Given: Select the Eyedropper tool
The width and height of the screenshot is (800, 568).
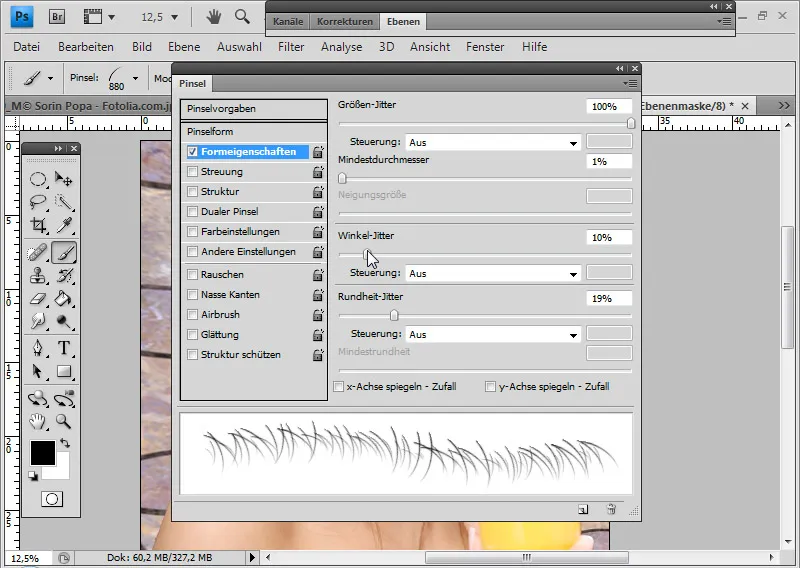Looking at the screenshot, I should pos(64,225).
